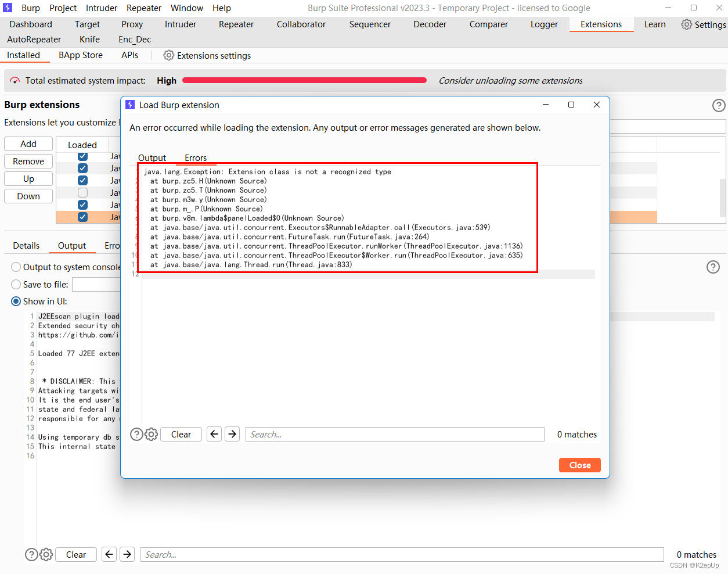Switch to Collaborator tab
The image size is (728, 574).
click(x=301, y=24)
